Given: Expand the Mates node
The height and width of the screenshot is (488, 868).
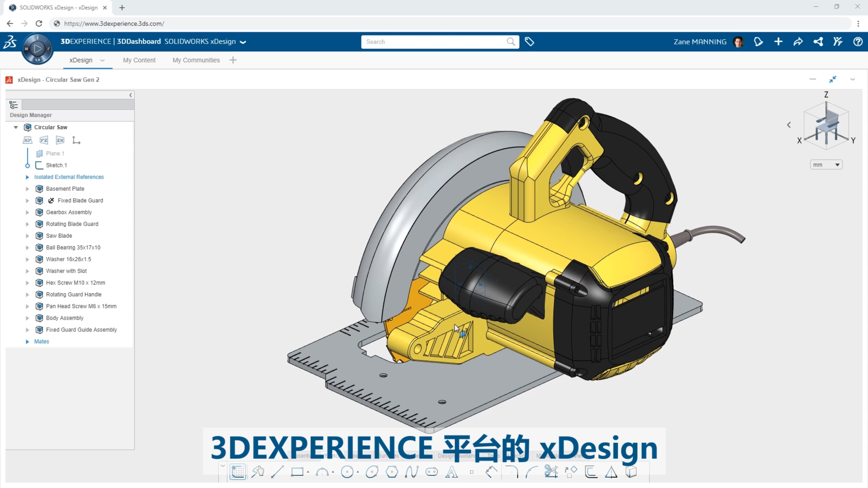Looking at the screenshot, I should point(27,341).
